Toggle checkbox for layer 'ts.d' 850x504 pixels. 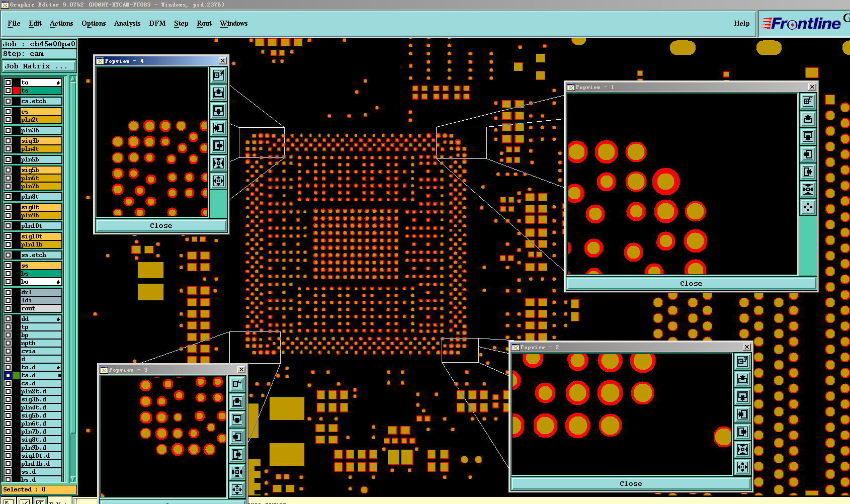(x=8, y=375)
